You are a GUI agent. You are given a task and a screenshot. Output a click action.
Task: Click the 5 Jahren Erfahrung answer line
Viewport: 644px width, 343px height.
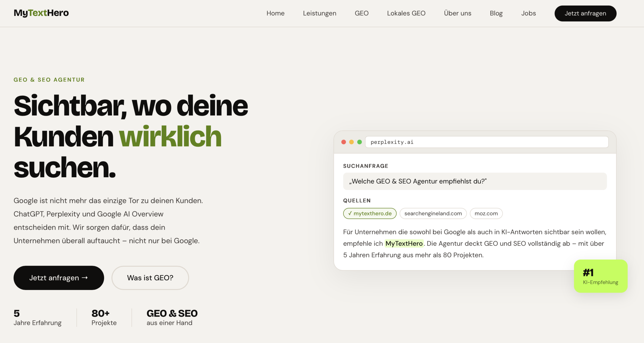pos(413,255)
